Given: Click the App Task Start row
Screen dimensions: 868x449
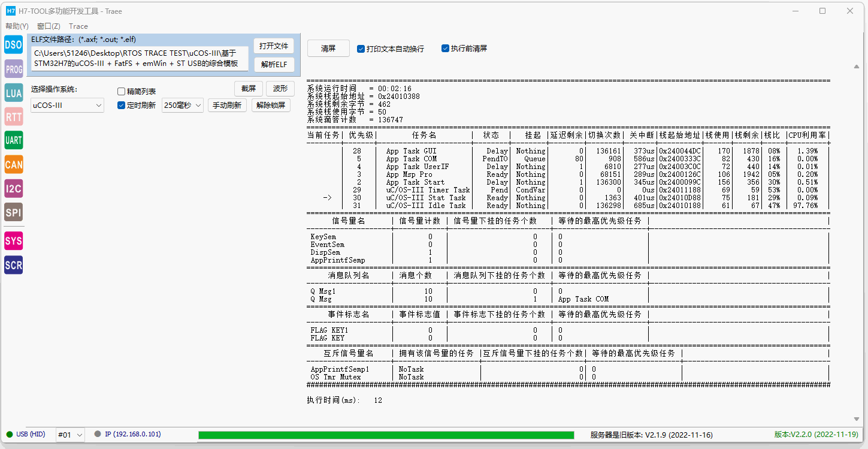Looking at the screenshot, I should coord(568,182).
